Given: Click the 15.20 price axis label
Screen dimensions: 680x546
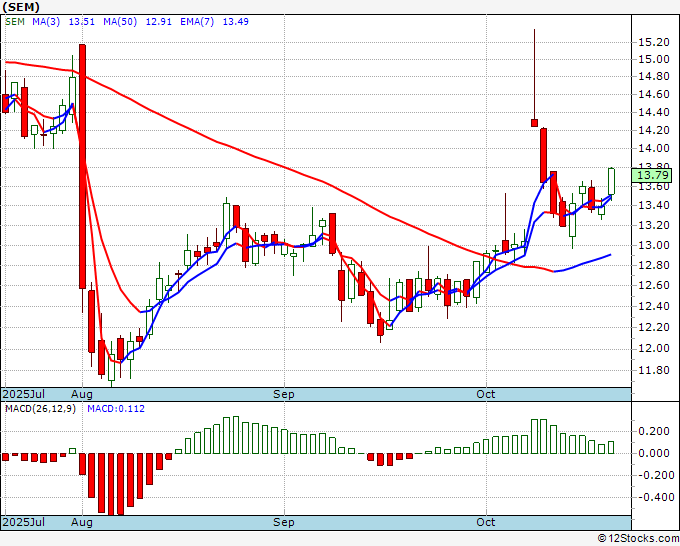Looking at the screenshot, I should pos(654,42).
